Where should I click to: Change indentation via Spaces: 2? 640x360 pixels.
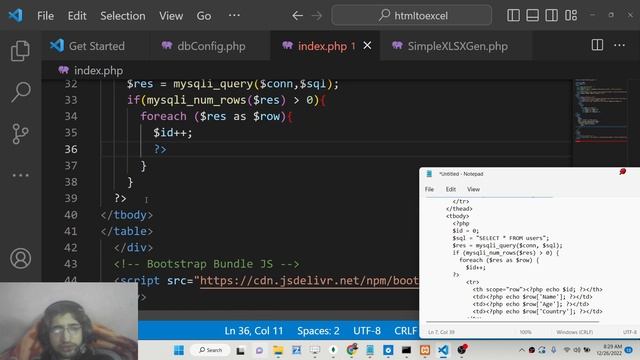click(x=318, y=331)
